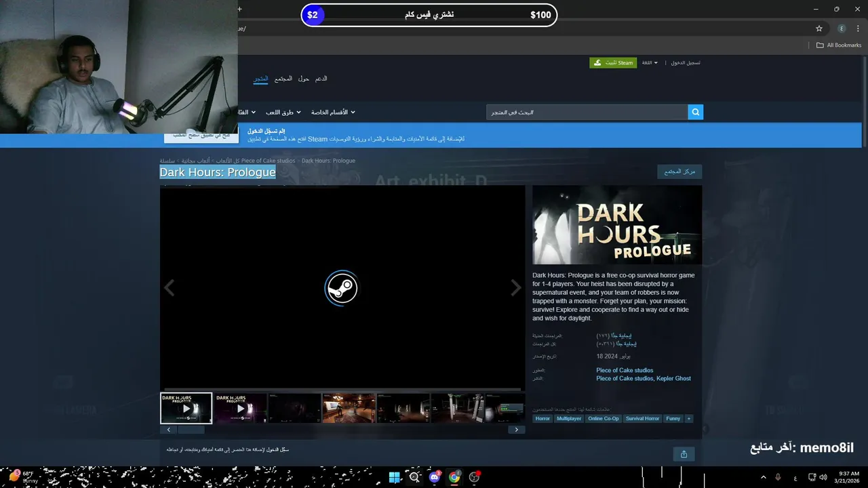The image size is (868, 488).
Task: Click the Horror tag
Action: pos(542,419)
